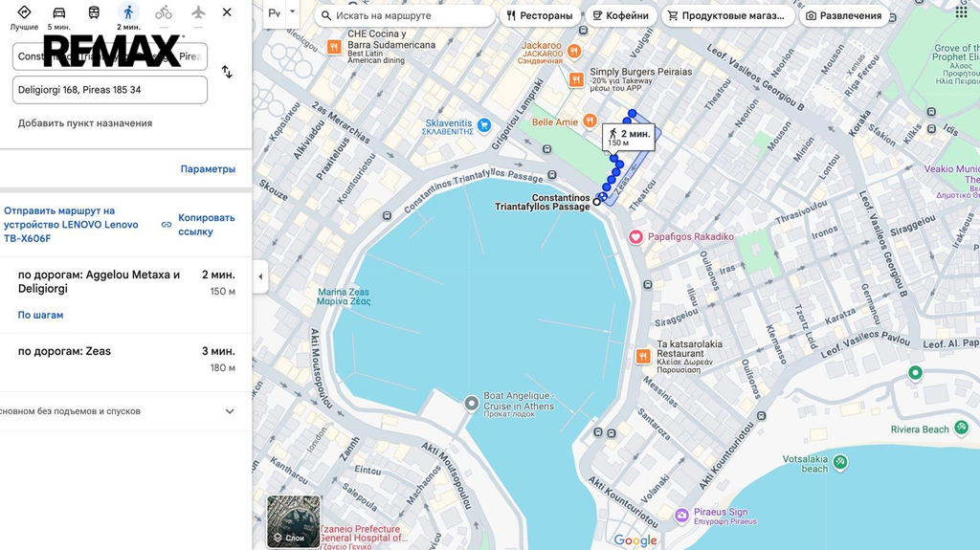Collapse the side panel with arrow

pyautogui.click(x=260, y=276)
